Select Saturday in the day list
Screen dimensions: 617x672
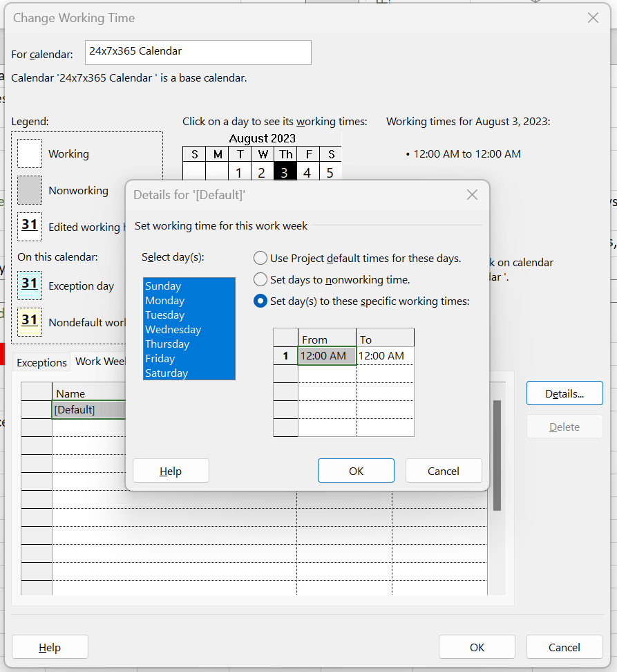pos(189,373)
